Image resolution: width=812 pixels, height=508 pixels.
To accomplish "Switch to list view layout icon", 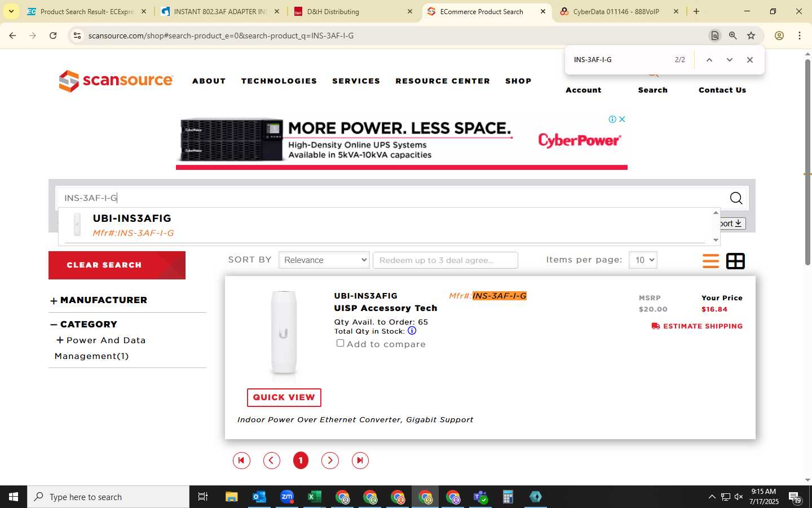I will point(710,261).
